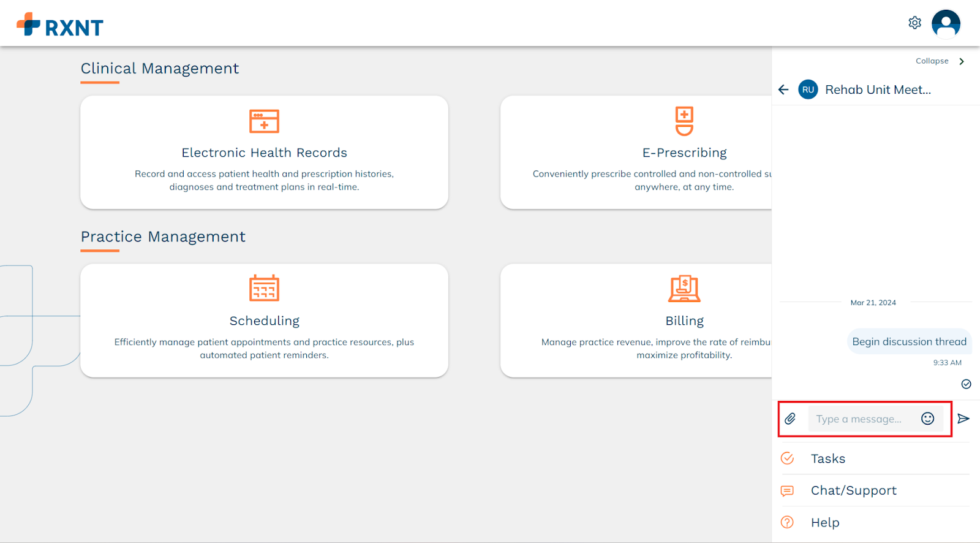This screenshot has height=543, width=980.
Task: Click the Scheduling description text
Action: (264, 349)
